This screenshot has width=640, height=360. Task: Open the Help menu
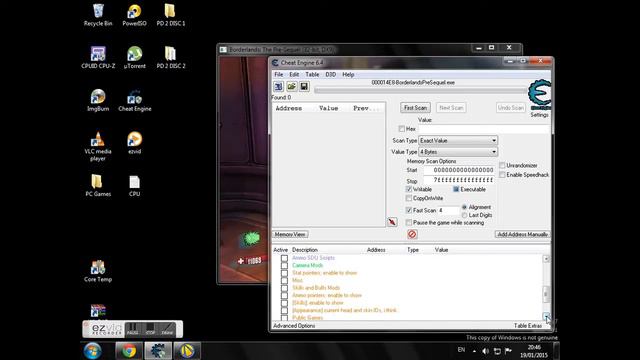click(348, 75)
